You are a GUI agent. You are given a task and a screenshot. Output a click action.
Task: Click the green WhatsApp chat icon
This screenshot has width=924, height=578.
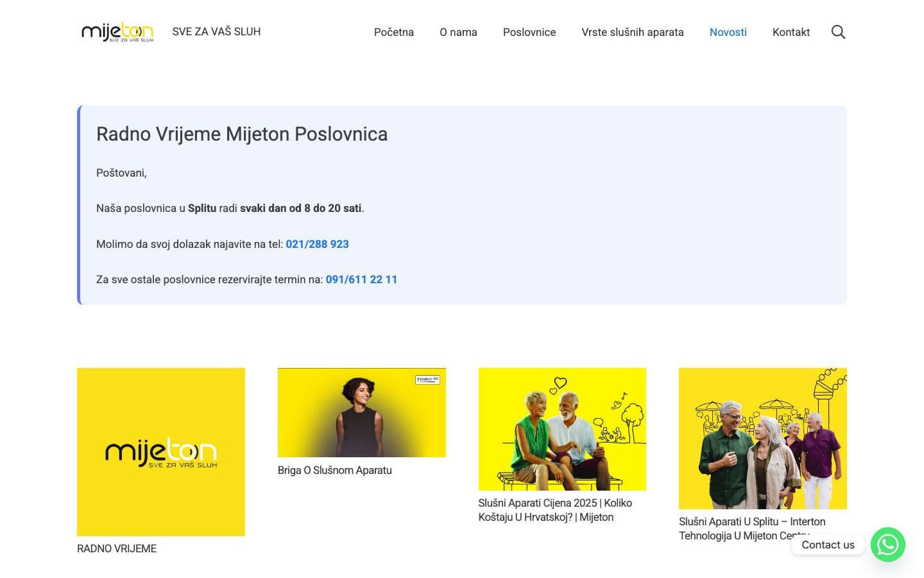[x=888, y=545]
